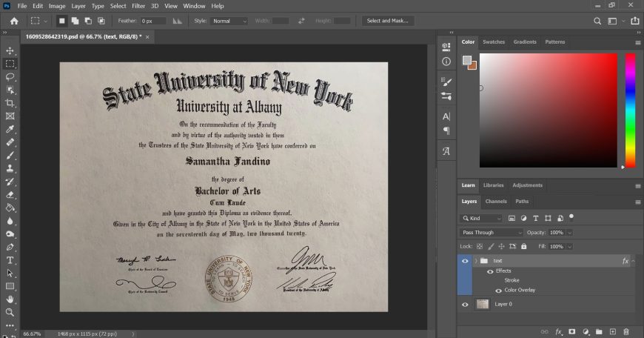Select the Horizontal Type tool

point(10,260)
